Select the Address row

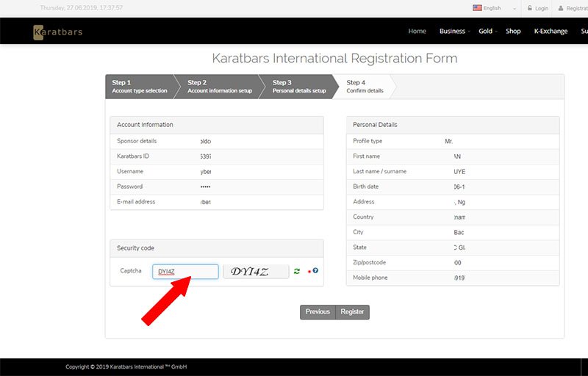pyautogui.click(x=453, y=202)
